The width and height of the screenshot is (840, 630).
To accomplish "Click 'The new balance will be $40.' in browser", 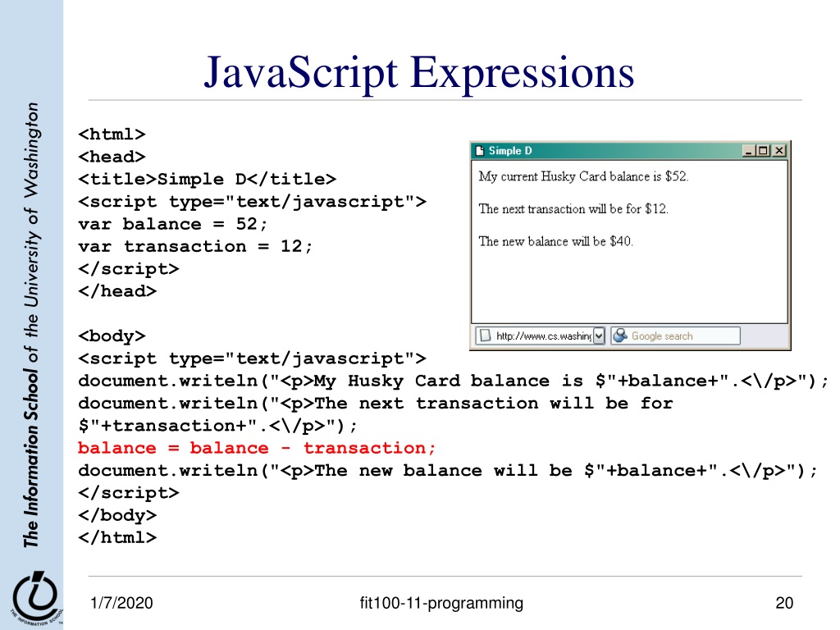I will pyautogui.click(x=555, y=242).
